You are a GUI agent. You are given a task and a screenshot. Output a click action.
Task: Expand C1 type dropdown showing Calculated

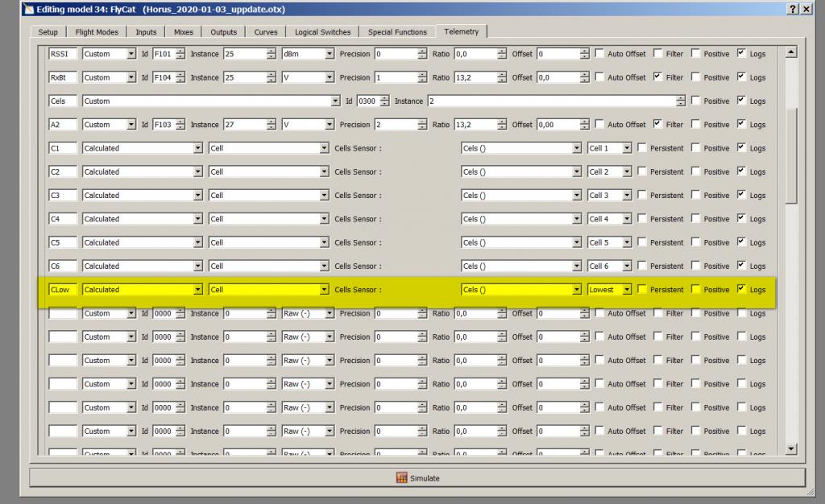click(142, 148)
